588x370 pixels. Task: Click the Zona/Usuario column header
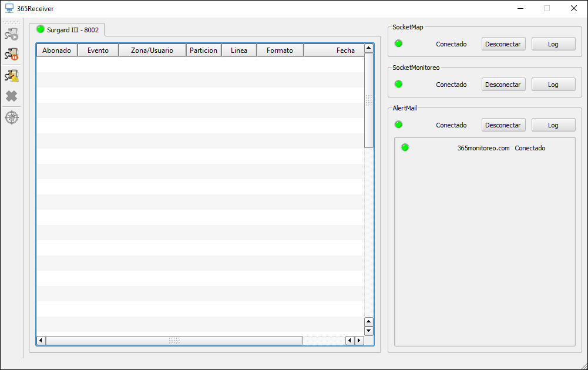pos(152,51)
